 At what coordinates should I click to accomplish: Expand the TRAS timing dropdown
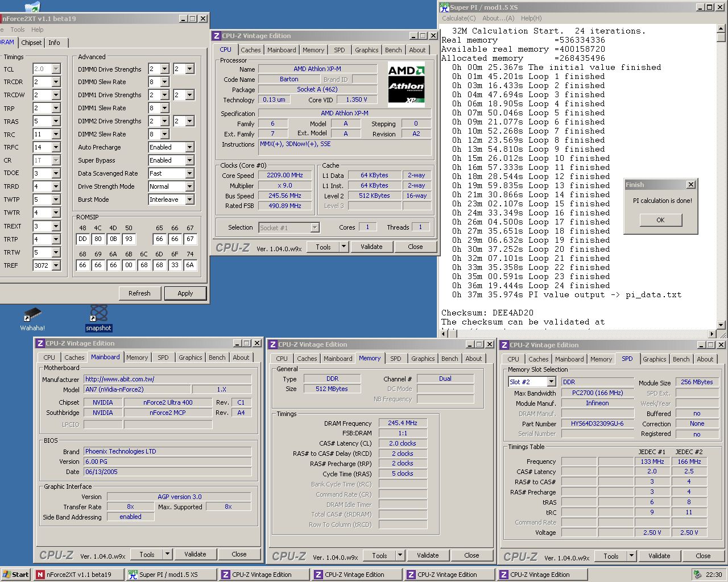pos(56,121)
